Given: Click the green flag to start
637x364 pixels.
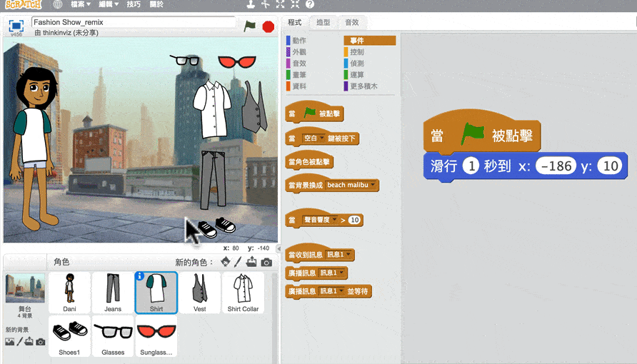Looking at the screenshot, I should pos(249,26).
